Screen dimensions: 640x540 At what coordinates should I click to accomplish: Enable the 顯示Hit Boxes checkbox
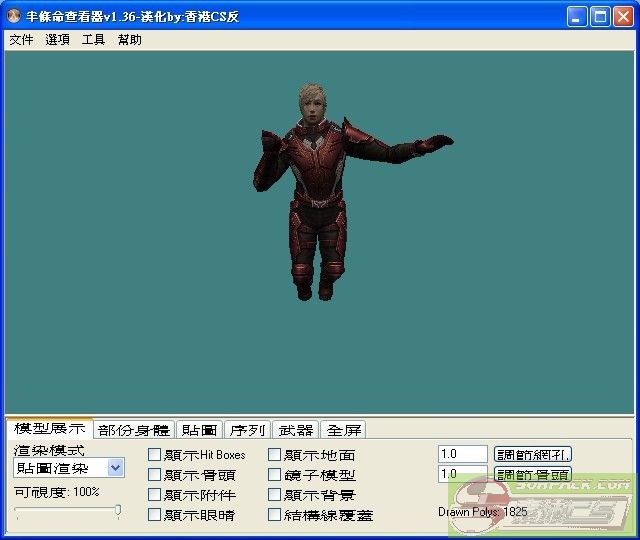pos(155,455)
